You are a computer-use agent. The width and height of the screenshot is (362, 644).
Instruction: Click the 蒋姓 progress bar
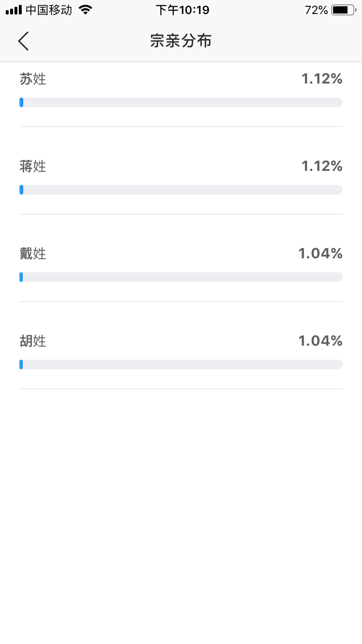point(181,190)
